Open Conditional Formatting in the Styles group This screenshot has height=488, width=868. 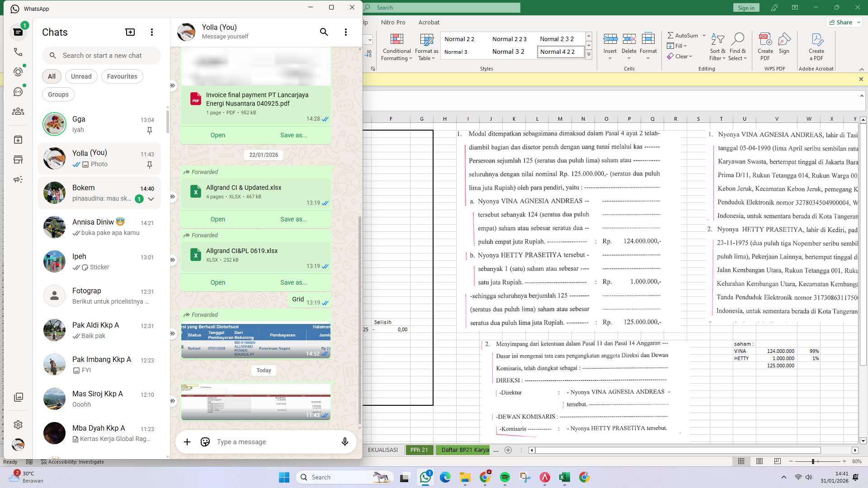coord(396,47)
